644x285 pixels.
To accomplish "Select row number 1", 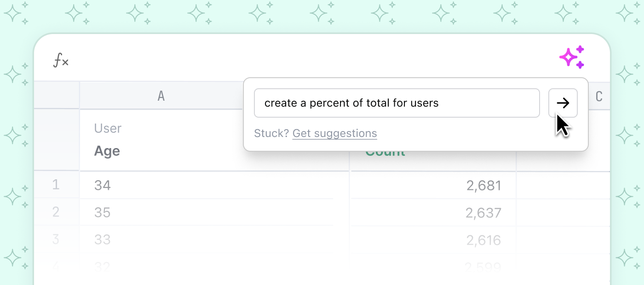I will tap(56, 185).
